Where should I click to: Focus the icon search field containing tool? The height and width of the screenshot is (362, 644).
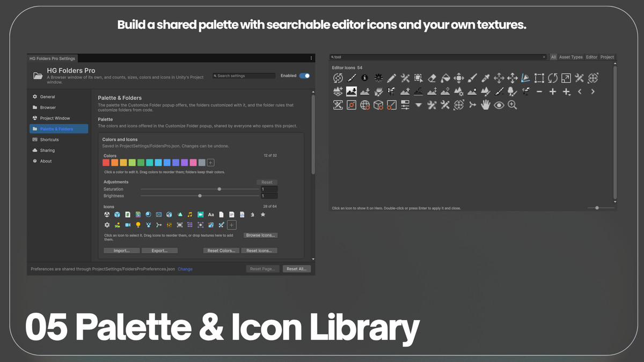tap(438, 57)
